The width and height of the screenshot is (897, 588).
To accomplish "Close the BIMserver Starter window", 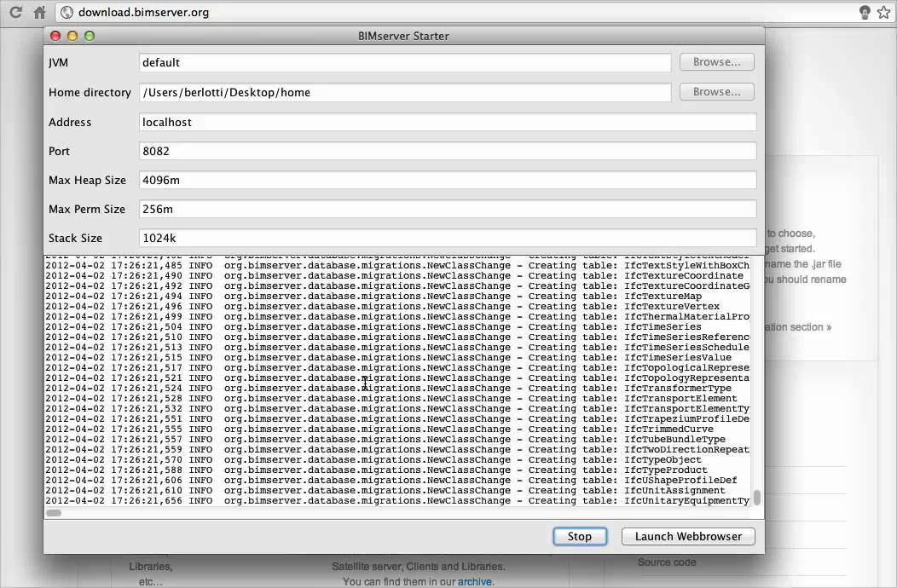I will [x=55, y=36].
